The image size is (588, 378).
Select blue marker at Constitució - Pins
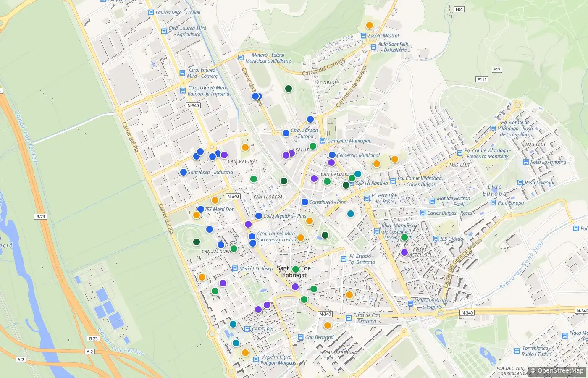(x=305, y=202)
